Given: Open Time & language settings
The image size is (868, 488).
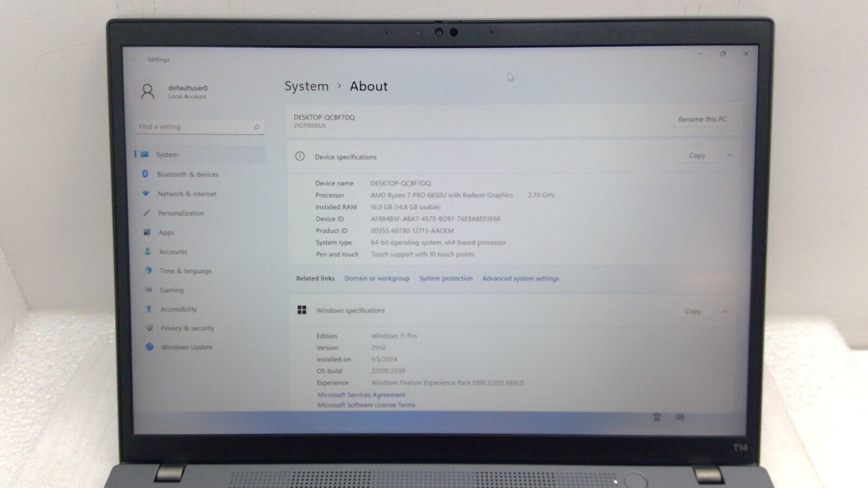Looking at the screenshot, I should [x=185, y=271].
